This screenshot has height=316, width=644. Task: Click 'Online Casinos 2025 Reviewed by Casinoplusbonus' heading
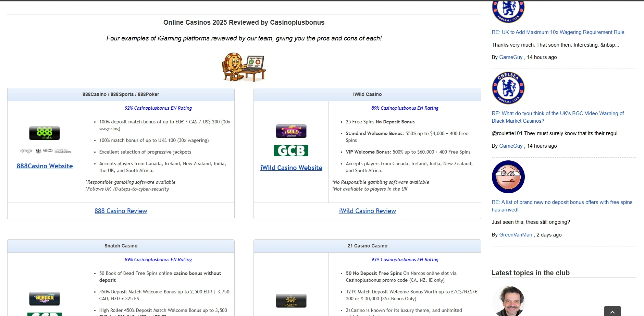pos(244,22)
